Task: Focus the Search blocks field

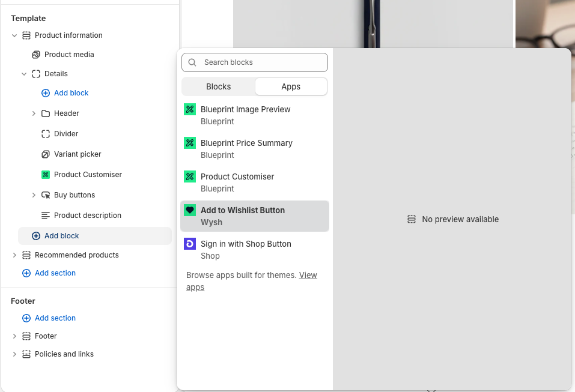Action: click(x=255, y=62)
